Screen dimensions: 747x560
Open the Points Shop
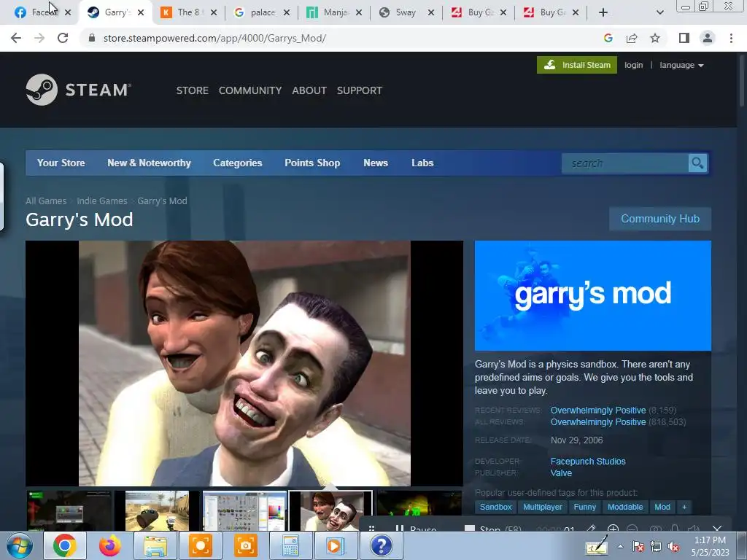point(312,163)
